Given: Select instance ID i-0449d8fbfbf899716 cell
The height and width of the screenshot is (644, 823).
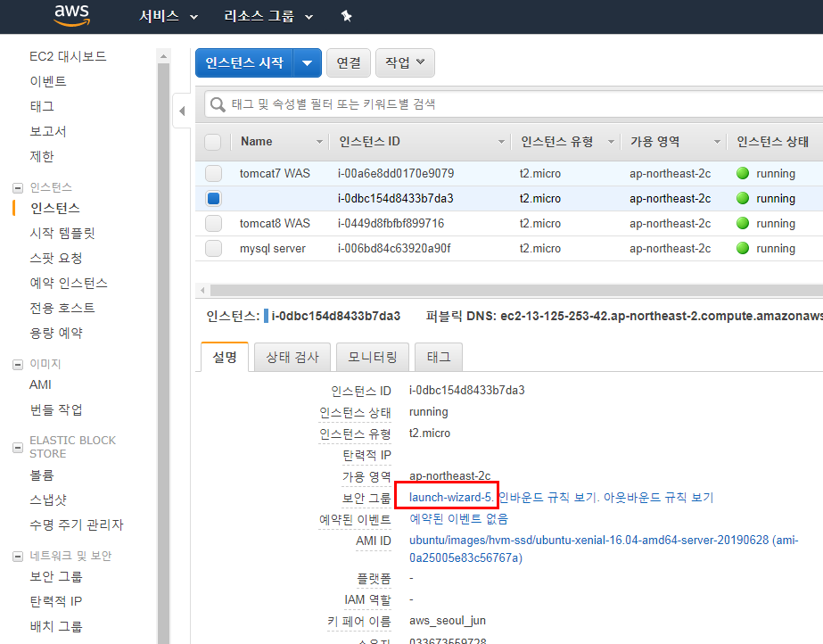Looking at the screenshot, I should point(391,224).
